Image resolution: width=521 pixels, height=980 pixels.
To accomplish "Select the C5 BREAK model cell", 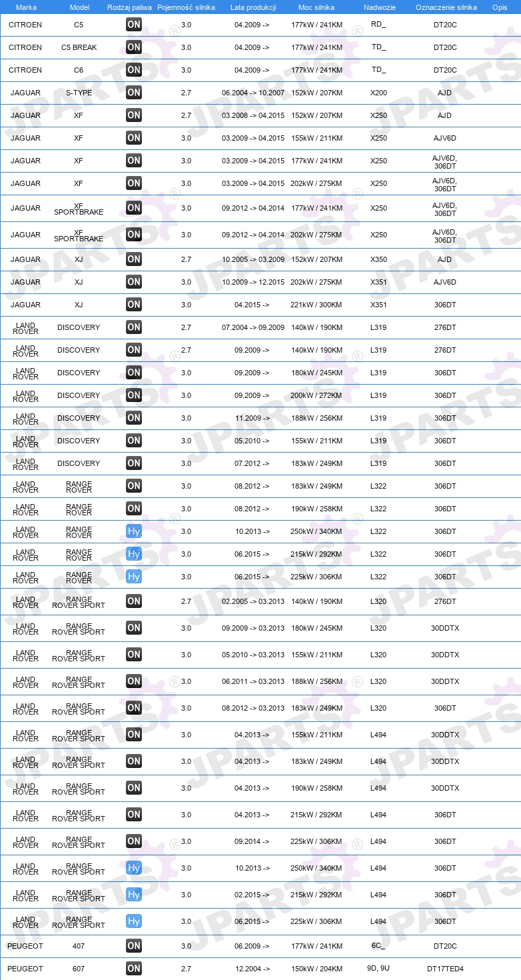I will click(79, 48).
